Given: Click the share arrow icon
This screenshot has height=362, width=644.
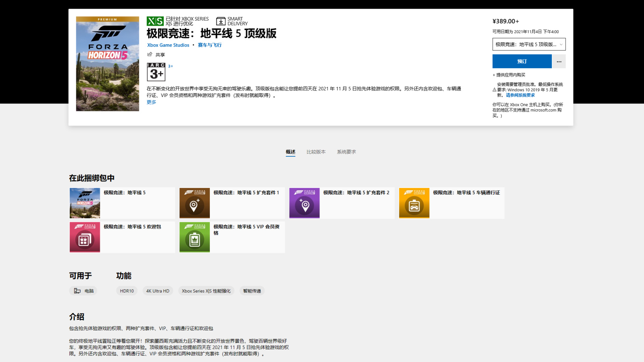Looking at the screenshot, I should pyautogui.click(x=150, y=54).
